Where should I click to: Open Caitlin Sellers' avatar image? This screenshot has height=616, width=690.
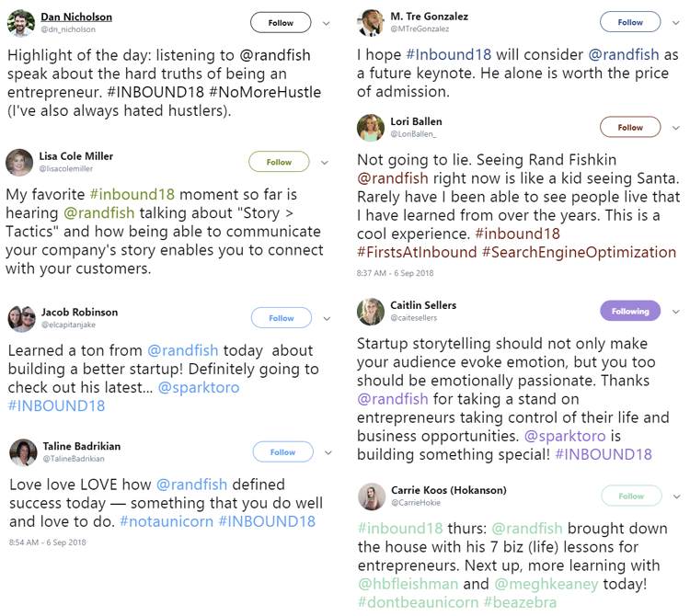(x=371, y=312)
